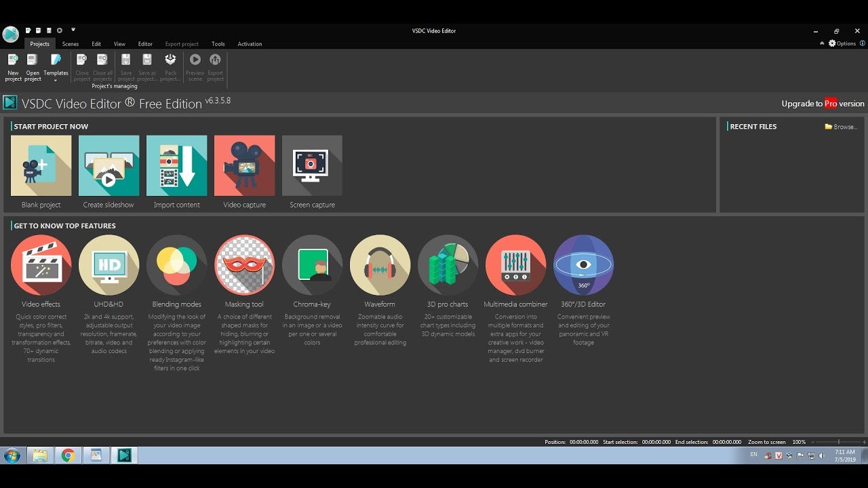Click the Zoom to screen status button

click(767, 442)
